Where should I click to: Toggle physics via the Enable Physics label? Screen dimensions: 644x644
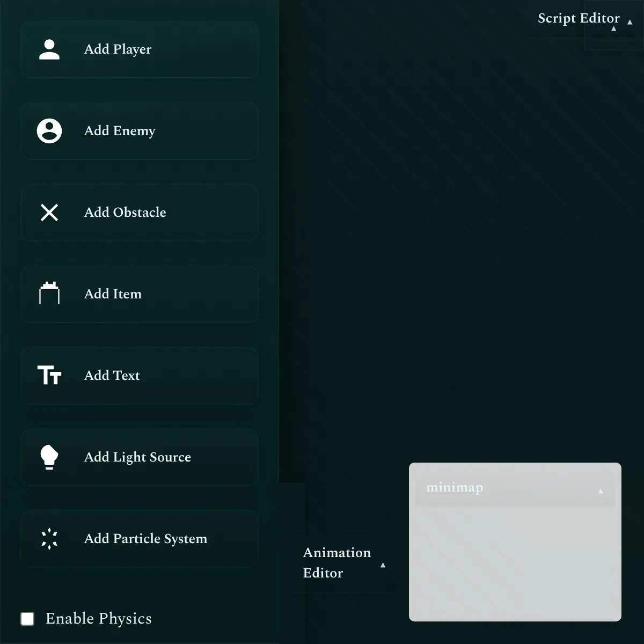(99, 619)
